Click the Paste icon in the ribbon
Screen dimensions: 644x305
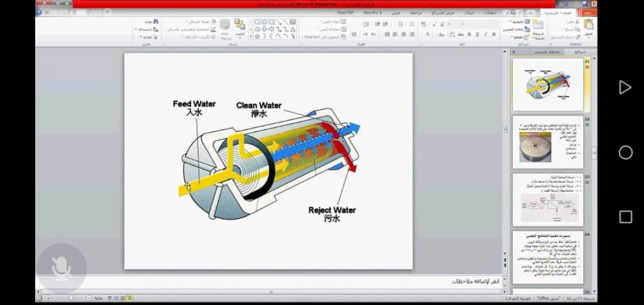pyautogui.click(x=589, y=25)
